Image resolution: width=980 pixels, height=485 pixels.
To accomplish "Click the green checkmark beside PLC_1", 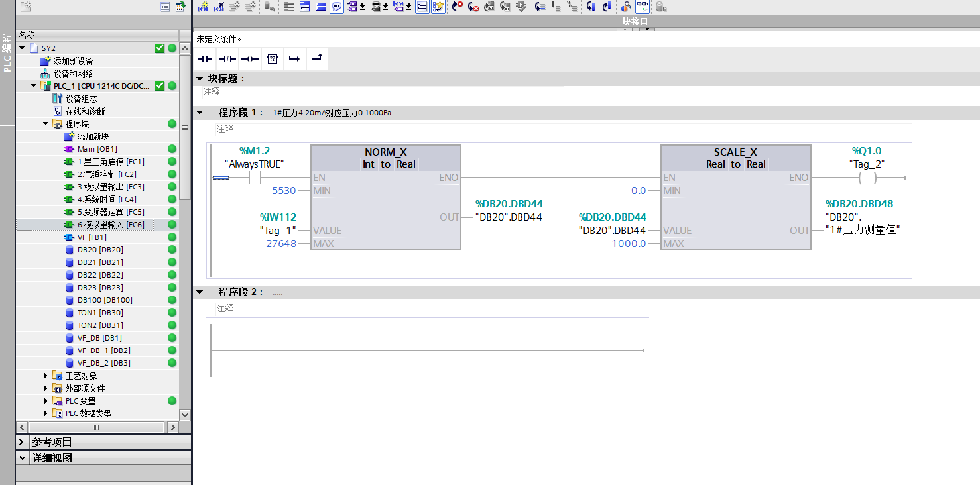I will (159, 86).
